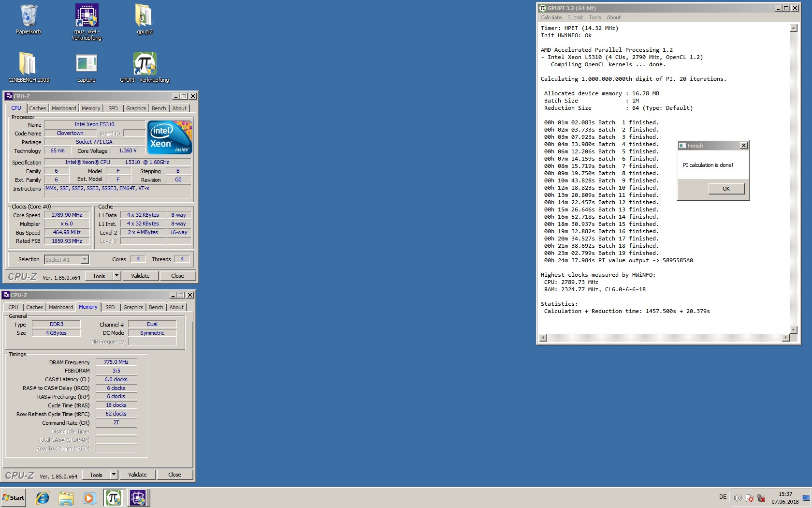Select Bench tab in lower CPU-Z window

coord(156,307)
